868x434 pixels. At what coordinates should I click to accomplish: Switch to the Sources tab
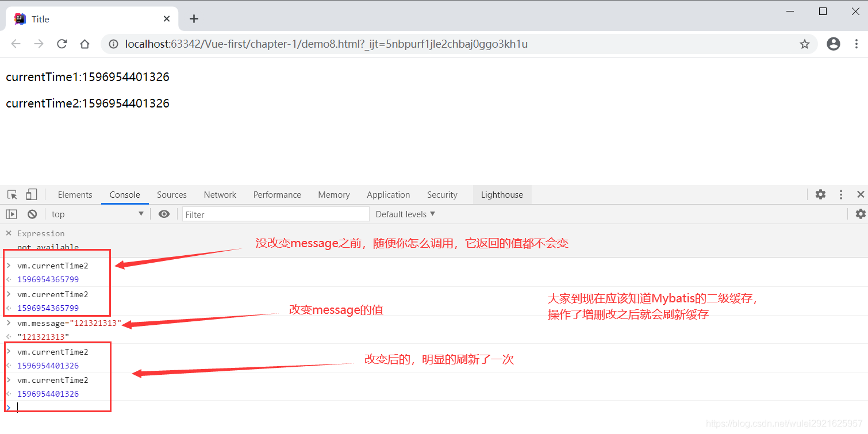click(172, 195)
